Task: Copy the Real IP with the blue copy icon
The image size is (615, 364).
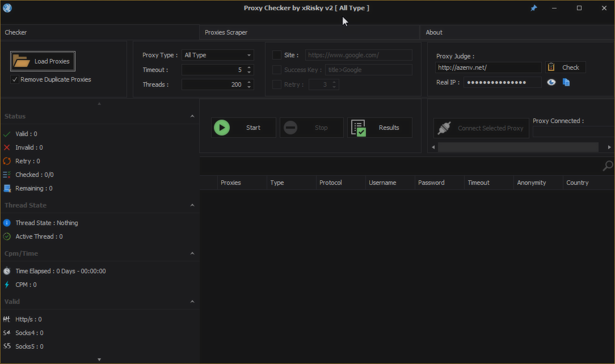Action: click(566, 82)
